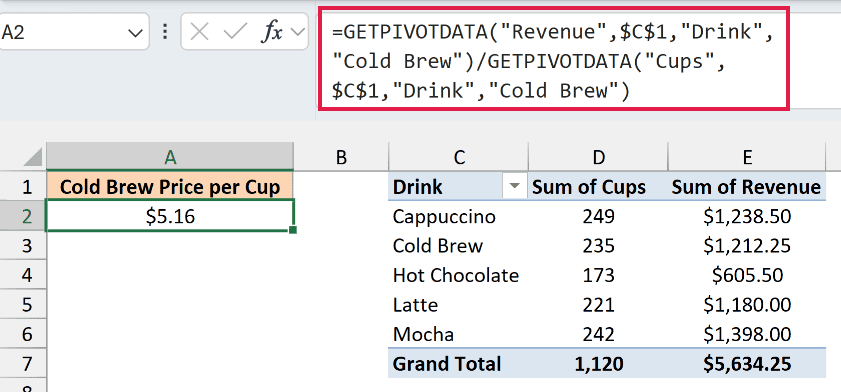Viewport: 841px width, 392px height.
Task: Click the Latte cups value 221
Action: (598, 305)
